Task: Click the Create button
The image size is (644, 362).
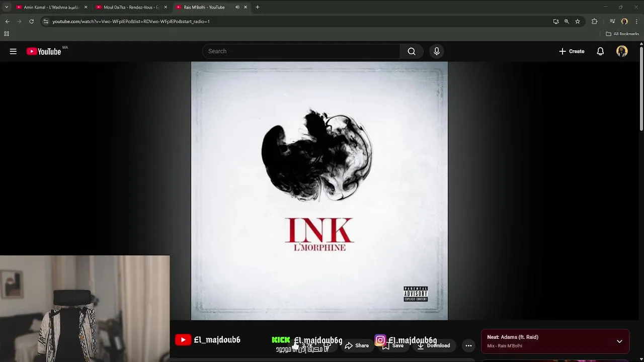Action: (x=572, y=51)
